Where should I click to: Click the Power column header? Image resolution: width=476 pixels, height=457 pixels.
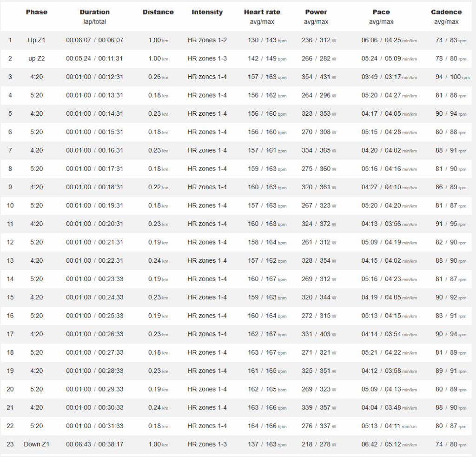coord(316,12)
